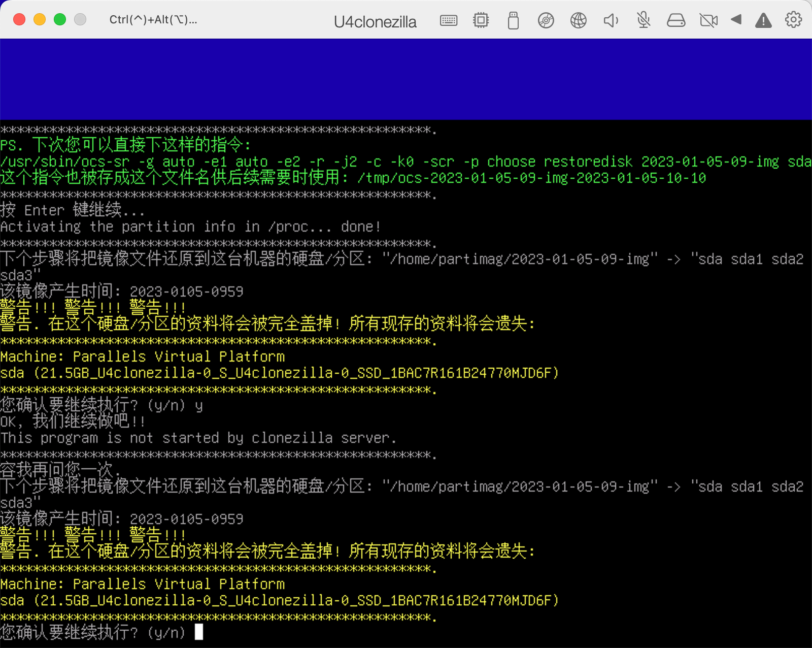Close the U4clonezilla VM window
The width and height of the screenshot is (812, 648).
pyautogui.click(x=19, y=19)
